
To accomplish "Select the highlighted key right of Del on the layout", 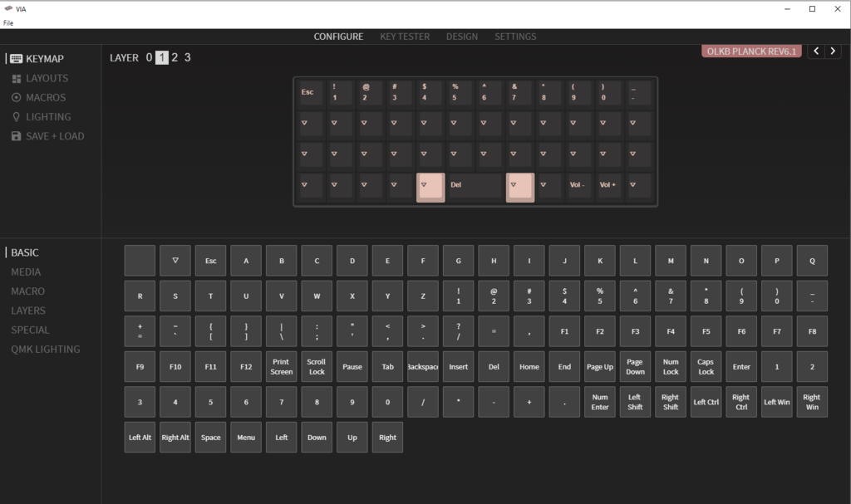I will 520,187.
